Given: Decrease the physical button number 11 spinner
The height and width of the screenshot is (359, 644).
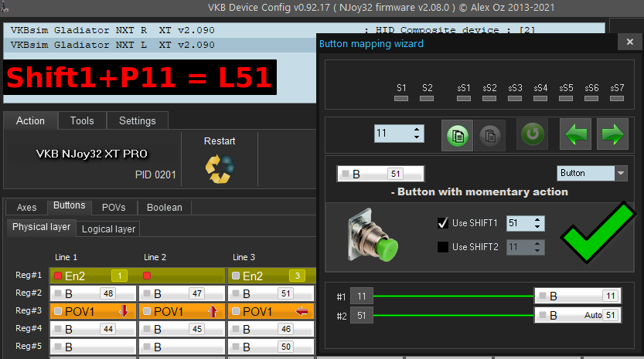Looking at the screenshot, I should coord(417,137).
